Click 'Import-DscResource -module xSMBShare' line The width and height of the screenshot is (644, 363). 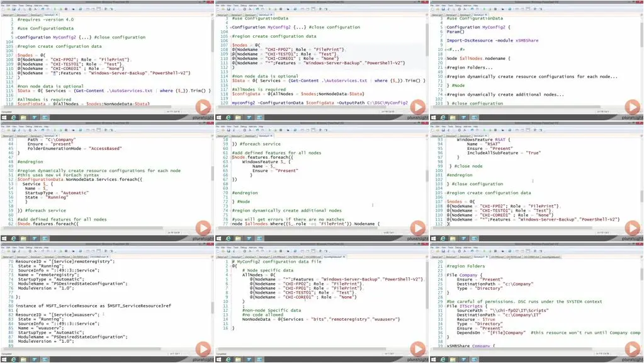[x=492, y=40]
